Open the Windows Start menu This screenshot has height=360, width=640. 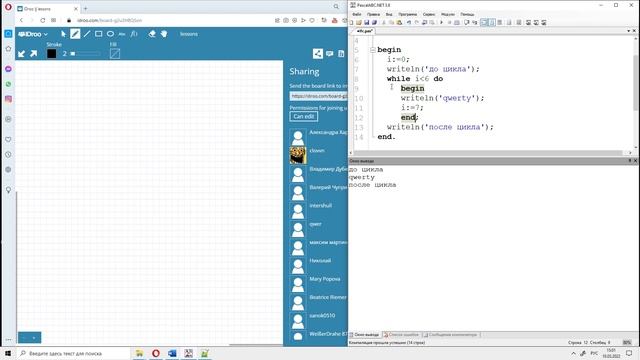point(8,353)
